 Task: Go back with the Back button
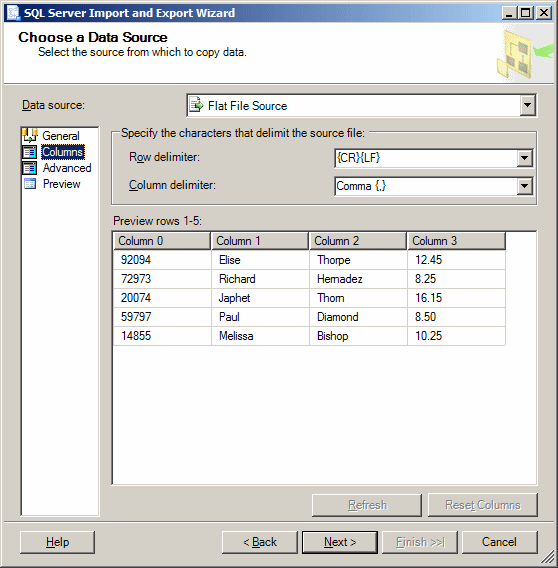tap(260, 542)
